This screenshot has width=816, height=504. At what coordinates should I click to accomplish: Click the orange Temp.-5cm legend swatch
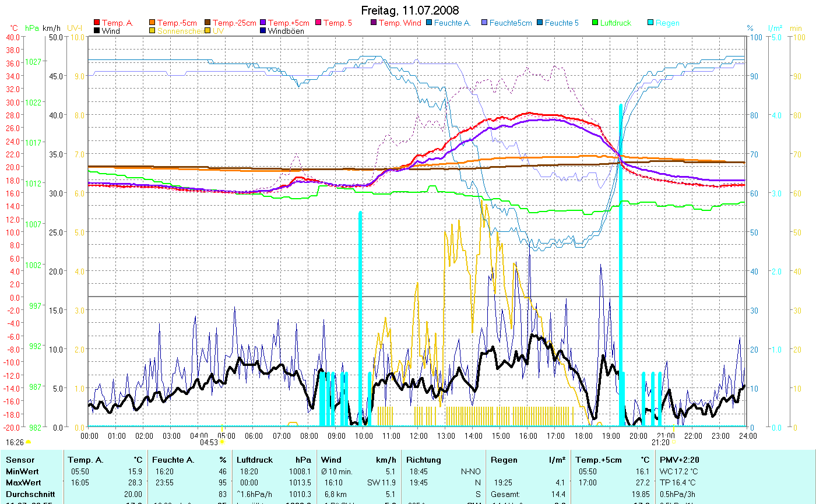[x=153, y=23]
